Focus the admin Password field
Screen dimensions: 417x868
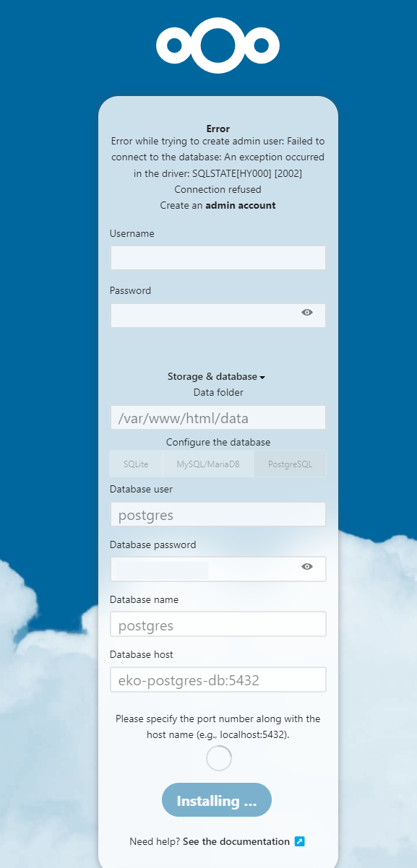218,316
